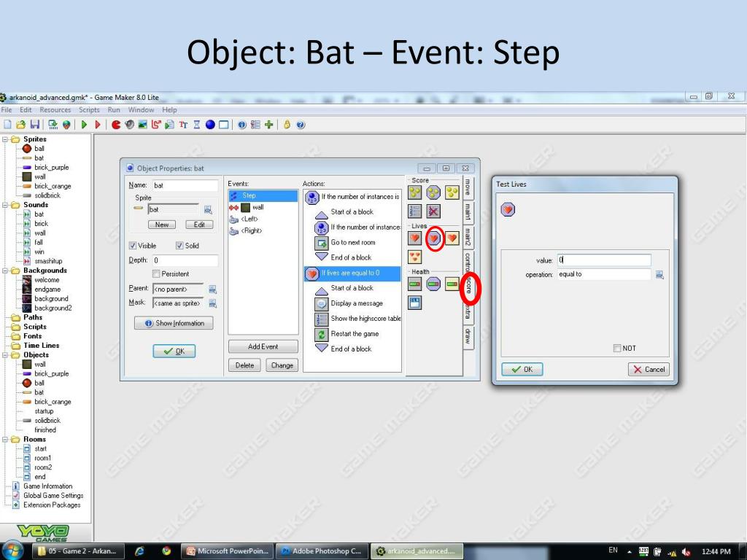The width and height of the screenshot is (747, 560).
Task: Select the Score Caption action icon
Action: click(x=415, y=303)
